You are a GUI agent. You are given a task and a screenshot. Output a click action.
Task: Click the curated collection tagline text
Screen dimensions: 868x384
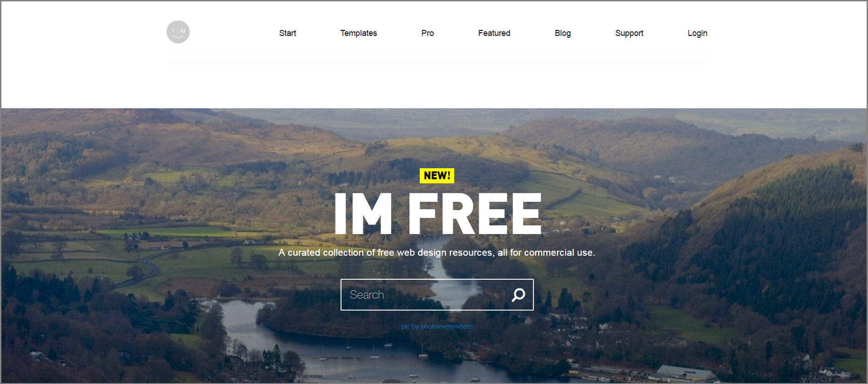(437, 253)
